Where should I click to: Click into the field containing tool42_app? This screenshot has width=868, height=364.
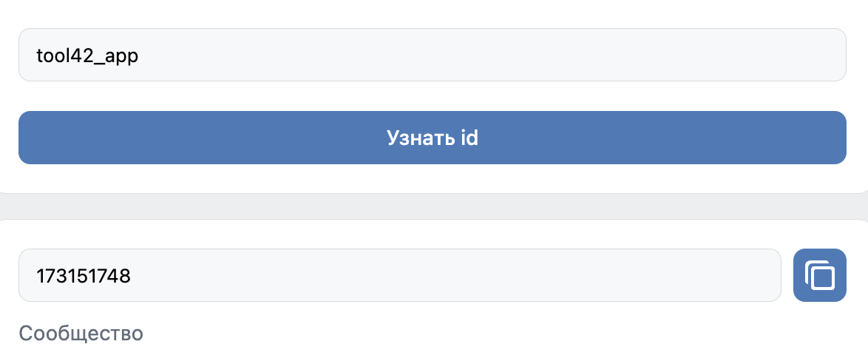coord(432,55)
